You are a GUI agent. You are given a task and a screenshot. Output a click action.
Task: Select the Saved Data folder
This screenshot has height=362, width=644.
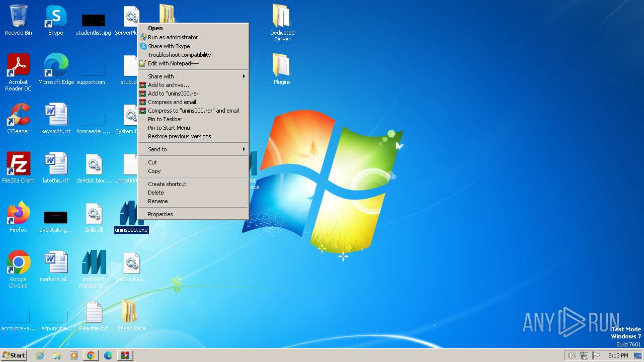(131, 315)
